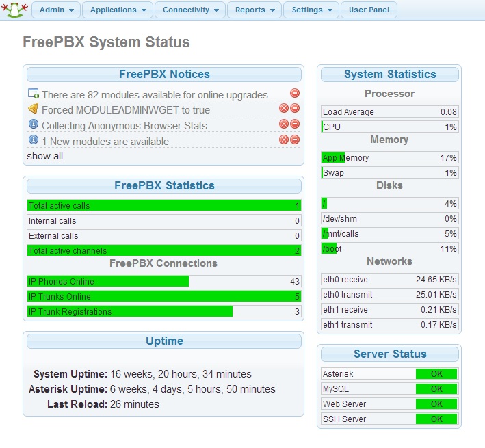Viewport: 485px width, 448px height.
Task: Click the Total active channels bar
Action: coord(164,250)
